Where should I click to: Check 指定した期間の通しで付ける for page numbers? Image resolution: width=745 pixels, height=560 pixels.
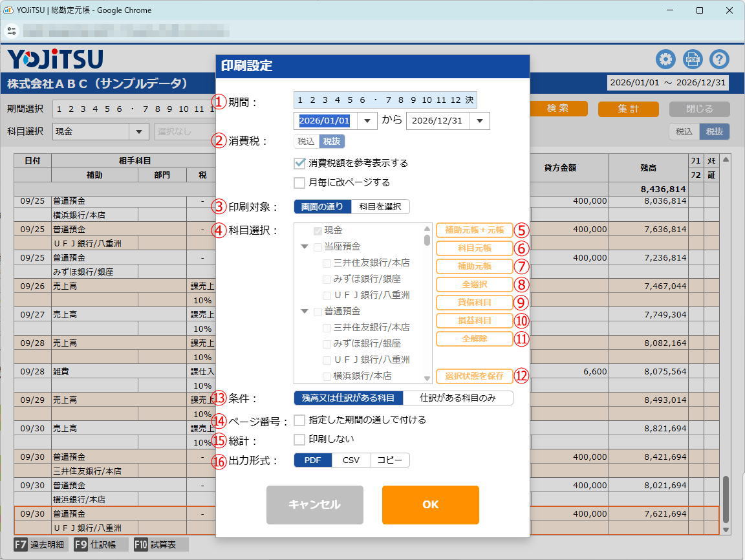299,420
